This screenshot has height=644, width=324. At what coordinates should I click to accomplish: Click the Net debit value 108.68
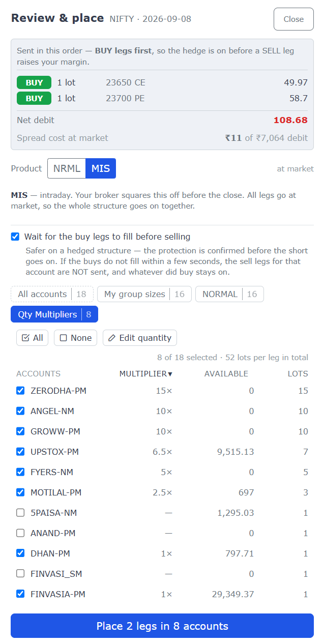click(290, 120)
